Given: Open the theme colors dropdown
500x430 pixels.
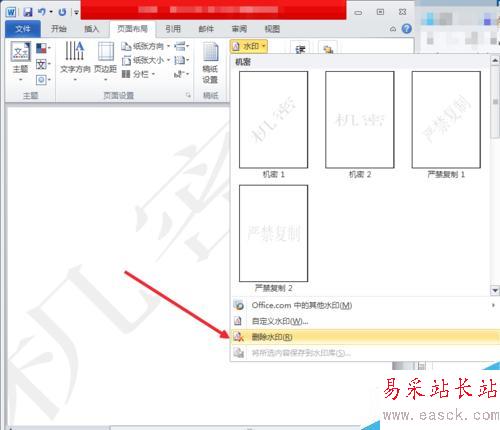Looking at the screenshot, I should [43, 48].
